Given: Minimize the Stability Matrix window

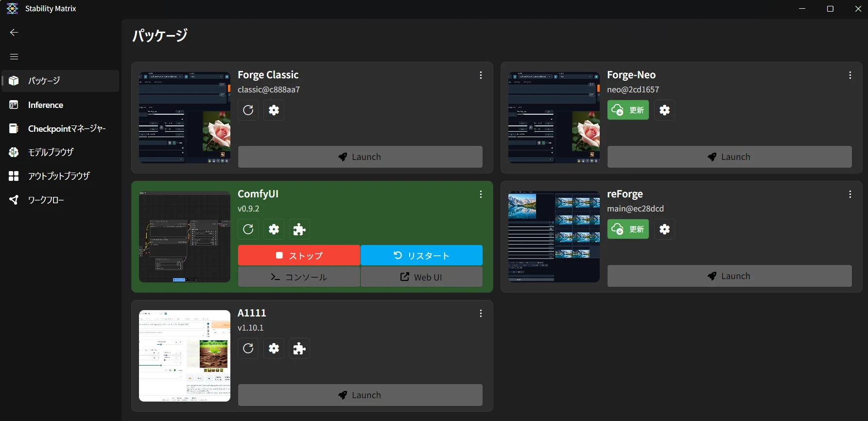Looking at the screenshot, I should tap(802, 9).
